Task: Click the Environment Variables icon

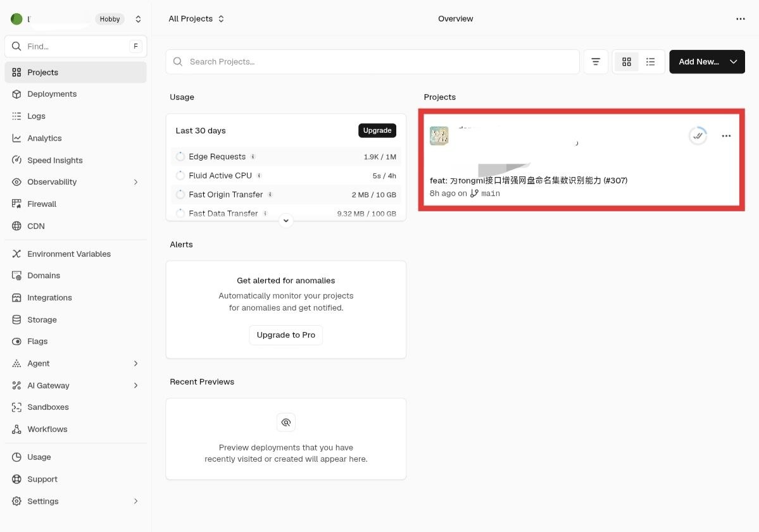Action: pyautogui.click(x=16, y=254)
